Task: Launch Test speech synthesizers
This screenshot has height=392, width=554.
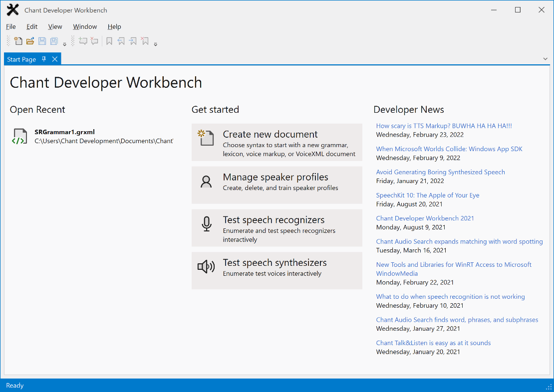Action: pos(277,270)
